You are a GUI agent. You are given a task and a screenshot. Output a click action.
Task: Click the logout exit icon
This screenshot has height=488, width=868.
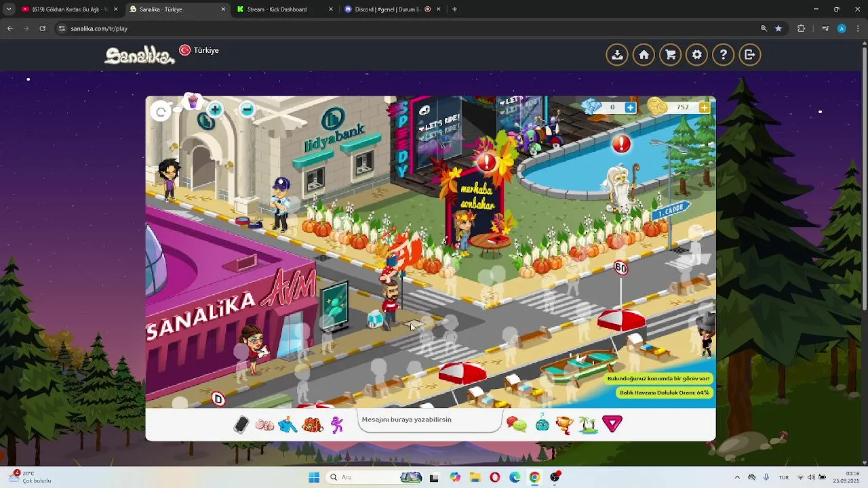(749, 55)
